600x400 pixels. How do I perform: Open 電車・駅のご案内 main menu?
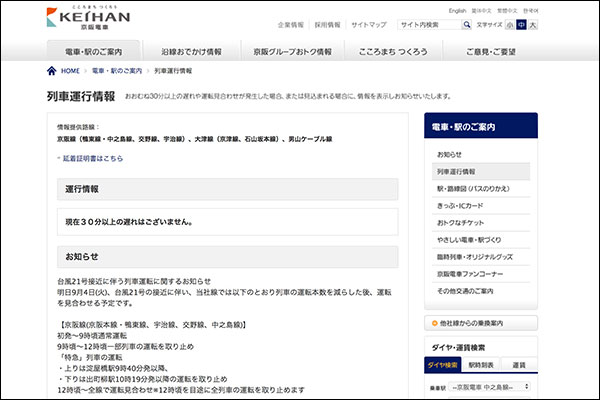pyautogui.click(x=100, y=50)
